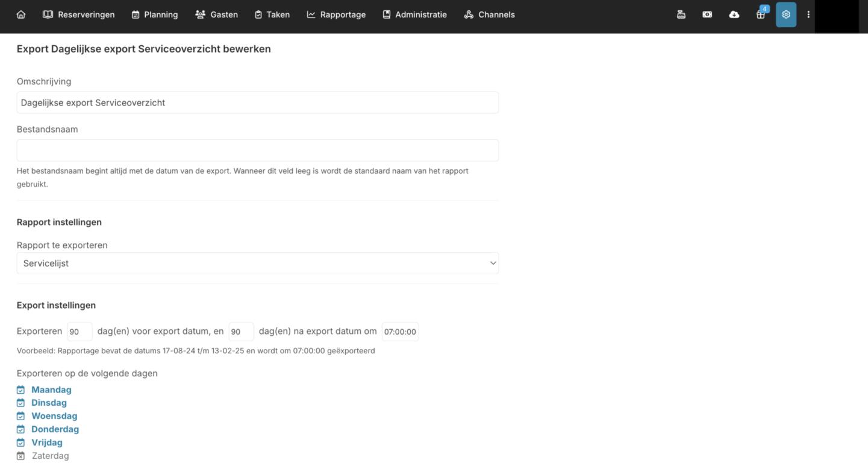Click the cloud download icon

pyautogui.click(x=734, y=14)
